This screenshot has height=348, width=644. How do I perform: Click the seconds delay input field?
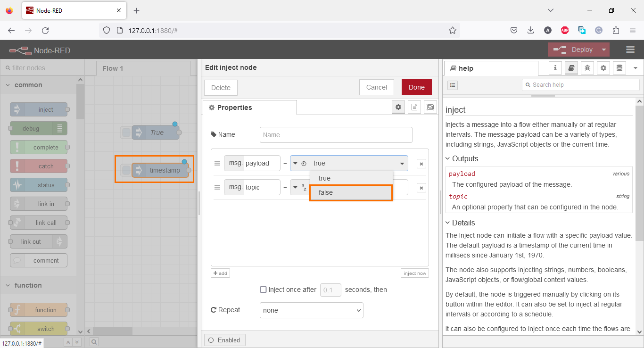(330, 290)
